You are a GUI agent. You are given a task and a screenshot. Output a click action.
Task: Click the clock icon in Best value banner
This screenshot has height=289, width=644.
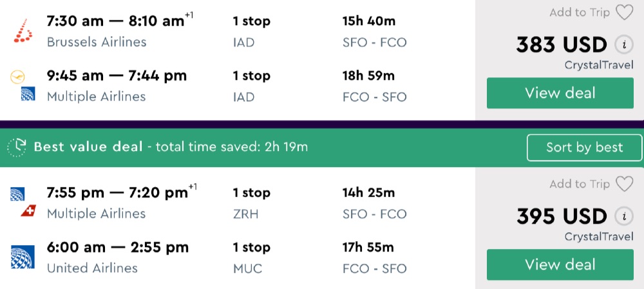point(19,147)
